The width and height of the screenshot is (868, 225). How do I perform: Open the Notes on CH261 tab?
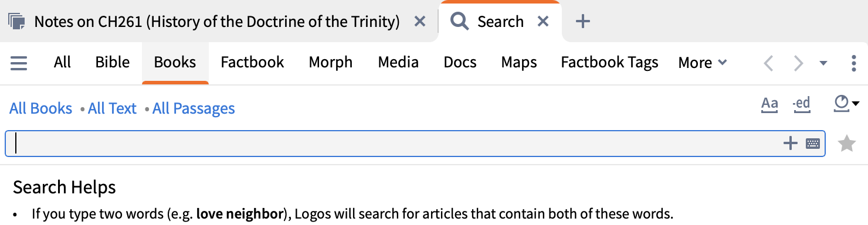[217, 22]
